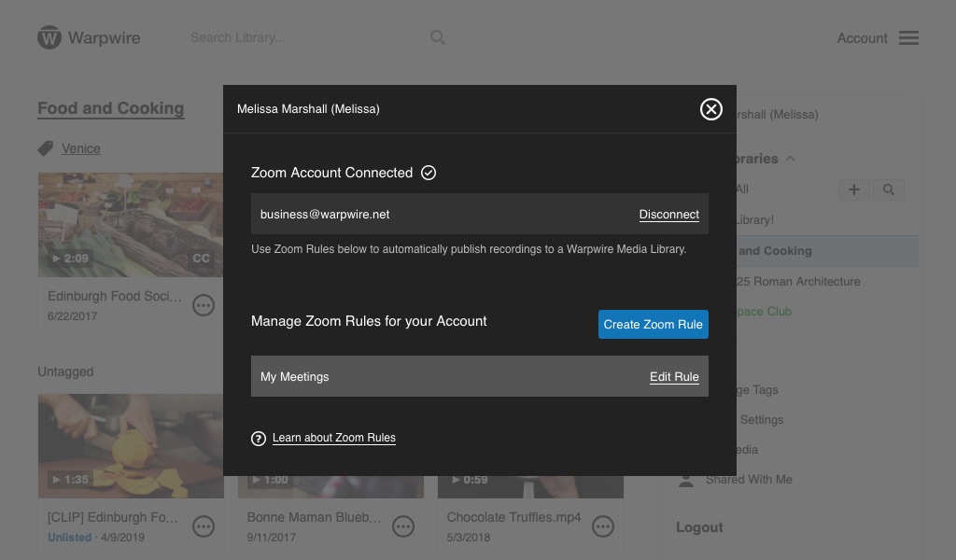Open options menu for Edinburgh Food Soci... video
Screen dimensions: 956x560
[x=204, y=305]
